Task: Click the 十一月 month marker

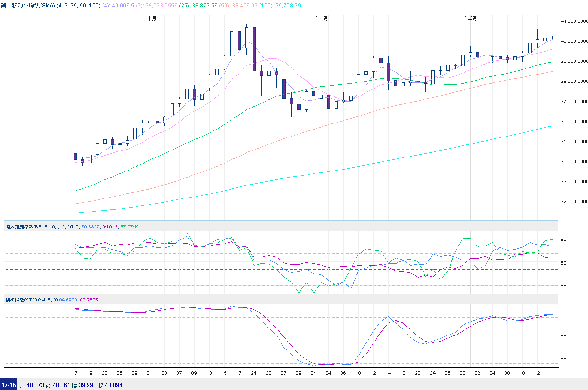Action: pyautogui.click(x=321, y=18)
